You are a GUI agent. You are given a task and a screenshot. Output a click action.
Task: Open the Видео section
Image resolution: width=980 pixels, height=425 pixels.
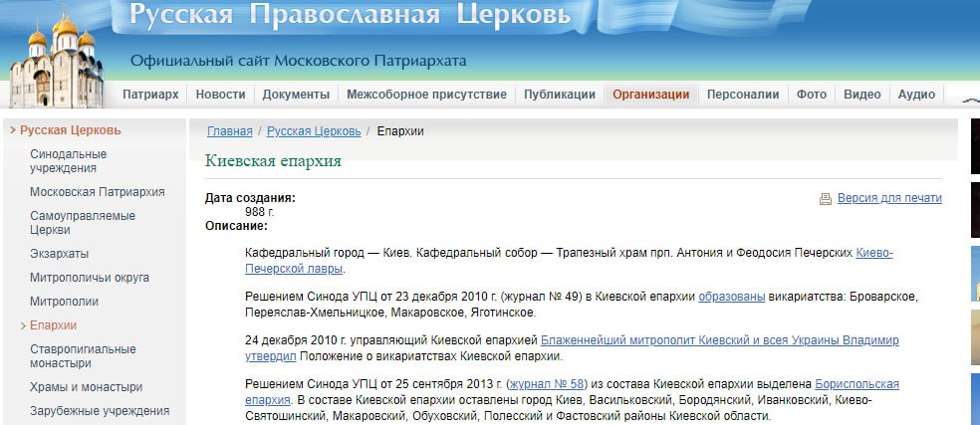(862, 95)
